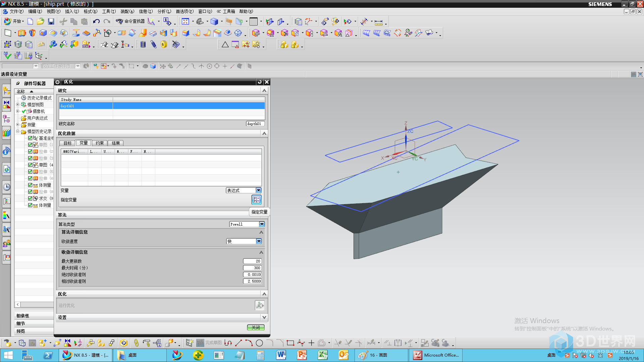Open History clock tab in resource bar

6,187
